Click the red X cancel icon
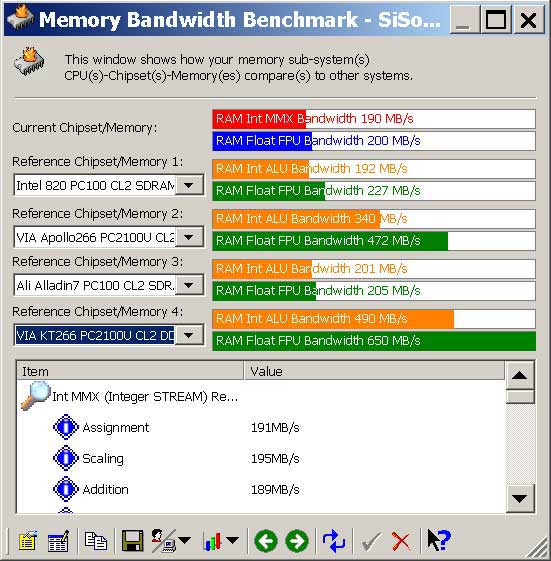Image resolution: width=551 pixels, height=561 pixels. pos(401,541)
